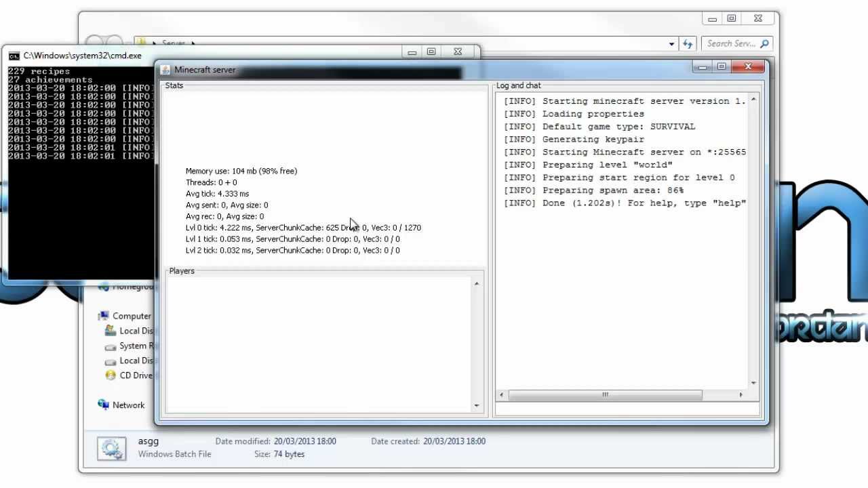Click the 'Lvl 2 tick: 0.032 ms' line
Viewport: 868px width, 488px height.
pyautogui.click(x=293, y=250)
